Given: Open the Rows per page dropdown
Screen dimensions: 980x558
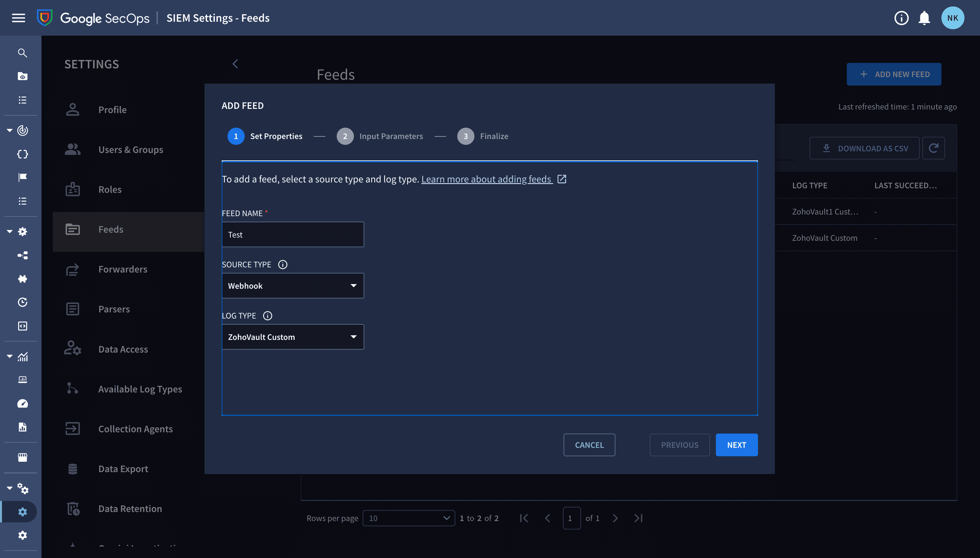Looking at the screenshot, I should (409, 518).
